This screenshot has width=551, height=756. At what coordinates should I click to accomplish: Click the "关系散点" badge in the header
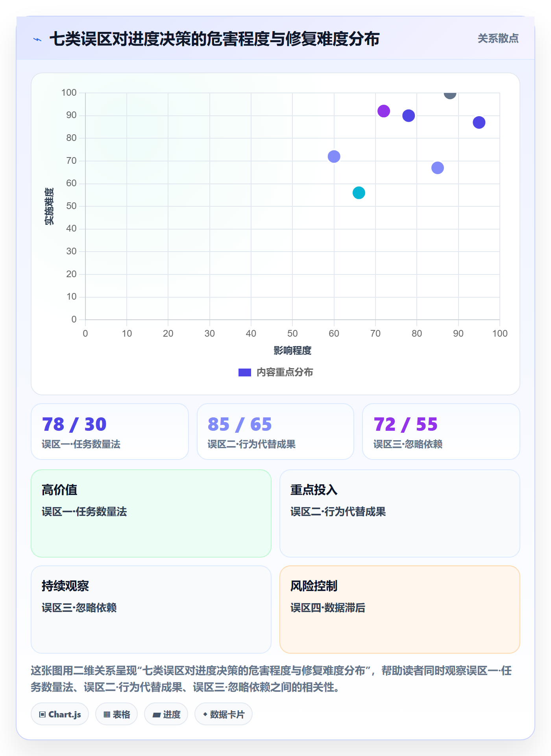click(498, 39)
